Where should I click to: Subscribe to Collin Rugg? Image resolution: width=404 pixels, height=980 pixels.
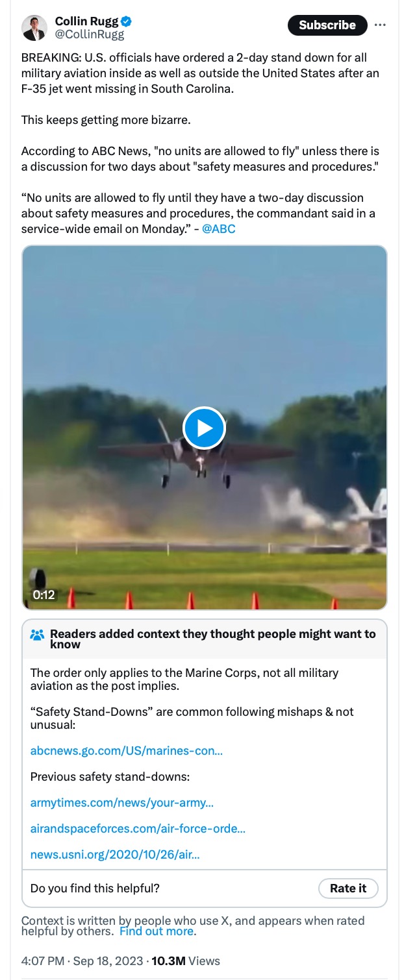(327, 25)
